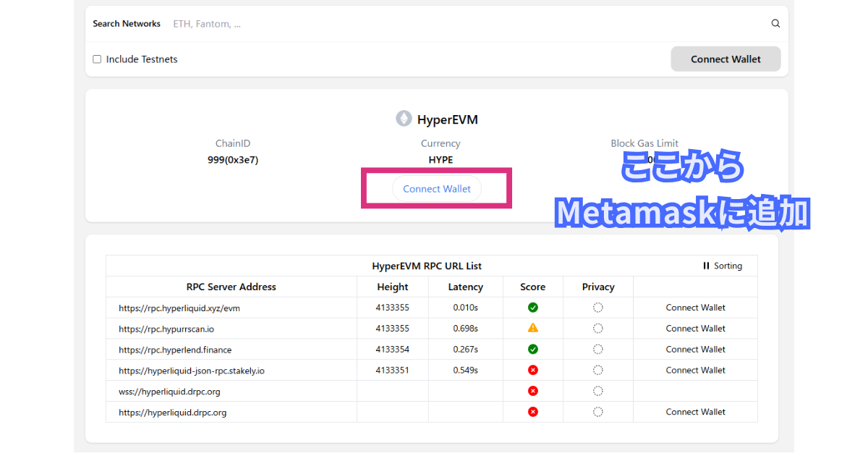Image resolution: width=868 pixels, height=456 pixels.
Task: Click warning score icon for rpc.hypurrscan.io
Action: tap(533, 328)
